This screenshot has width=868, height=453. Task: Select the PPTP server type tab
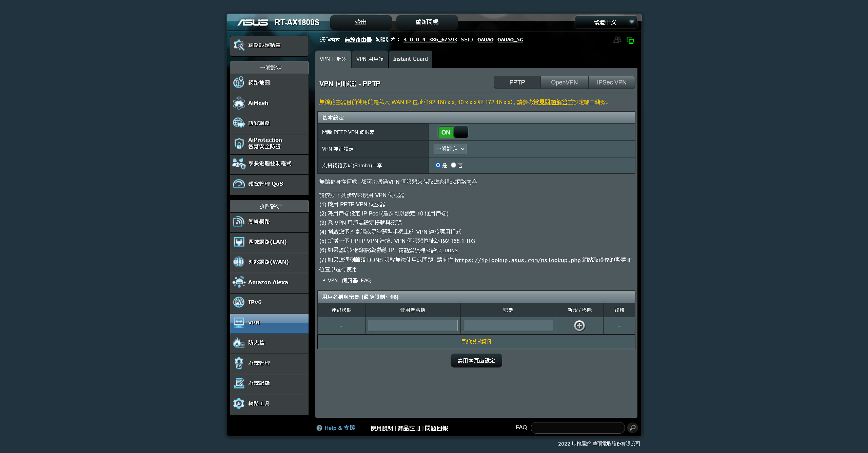point(517,82)
